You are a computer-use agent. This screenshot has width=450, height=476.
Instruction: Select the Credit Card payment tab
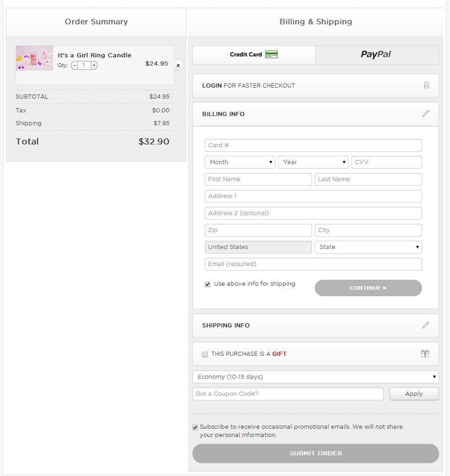coord(253,55)
